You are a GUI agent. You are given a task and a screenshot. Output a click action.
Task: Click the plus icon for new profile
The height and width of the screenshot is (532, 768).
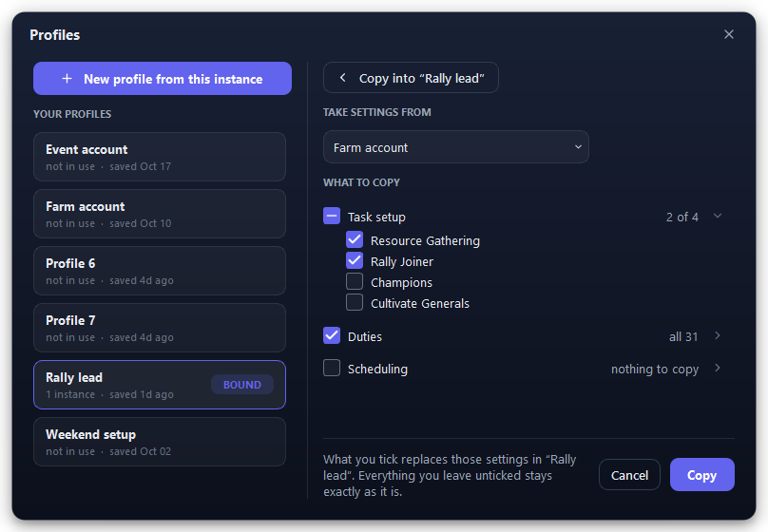[x=67, y=79]
